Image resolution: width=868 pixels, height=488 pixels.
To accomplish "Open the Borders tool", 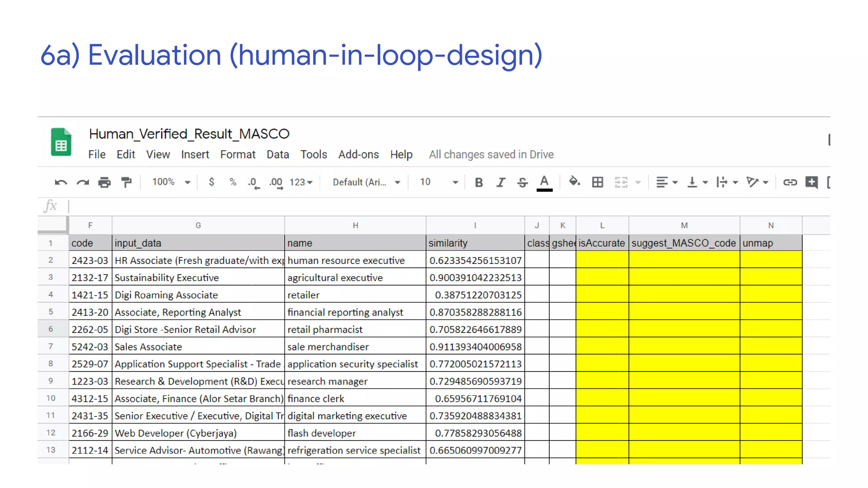I will [598, 182].
